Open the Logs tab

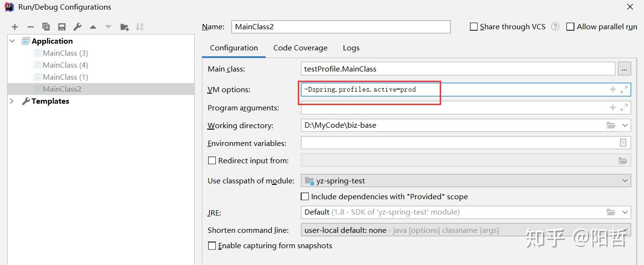point(351,48)
